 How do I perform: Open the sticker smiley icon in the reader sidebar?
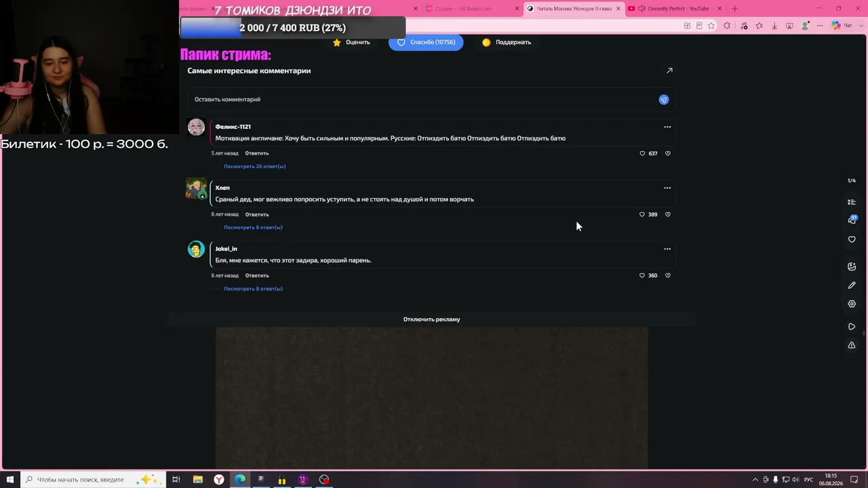pyautogui.click(x=852, y=266)
